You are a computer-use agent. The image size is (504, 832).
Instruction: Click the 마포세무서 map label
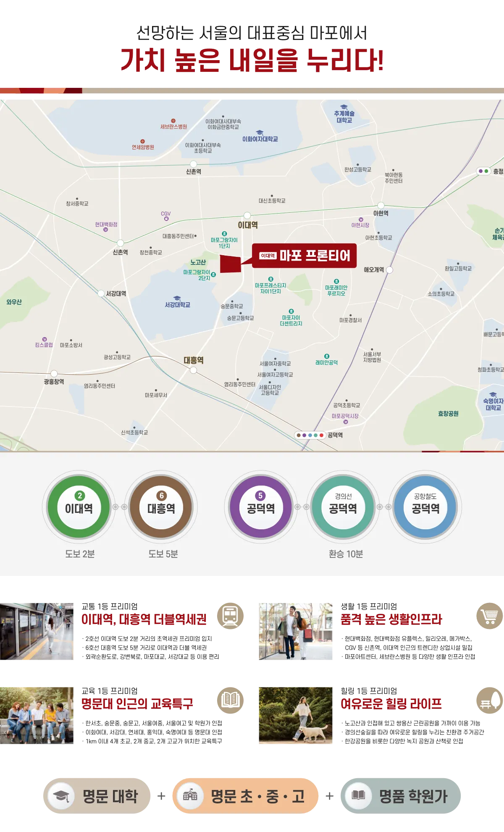point(156,395)
